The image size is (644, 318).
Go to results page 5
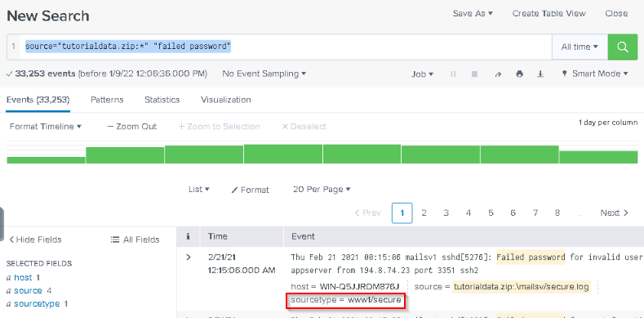[x=491, y=213]
